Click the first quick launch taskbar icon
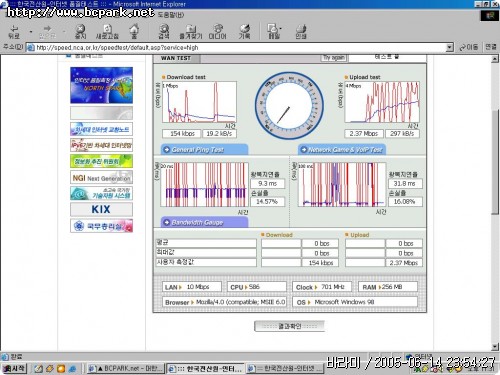The height and width of the screenshot is (375, 500). [39, 369]
